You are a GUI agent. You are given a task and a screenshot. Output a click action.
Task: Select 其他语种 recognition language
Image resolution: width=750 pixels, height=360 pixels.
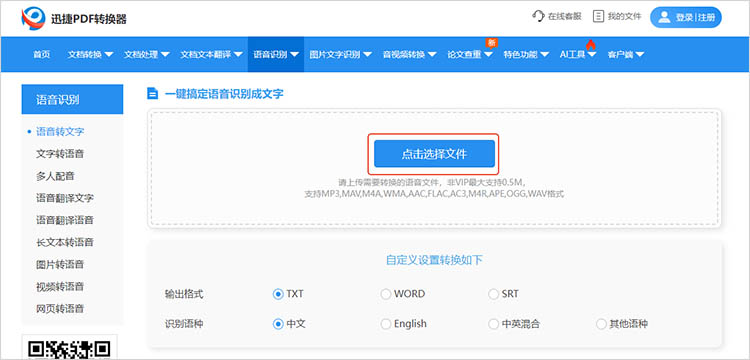click(601, 324)
